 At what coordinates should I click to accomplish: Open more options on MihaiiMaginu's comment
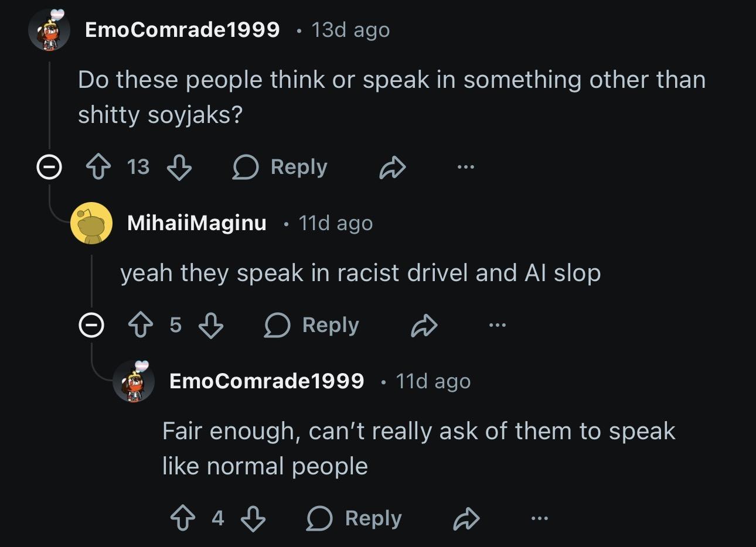click(497, 326)
